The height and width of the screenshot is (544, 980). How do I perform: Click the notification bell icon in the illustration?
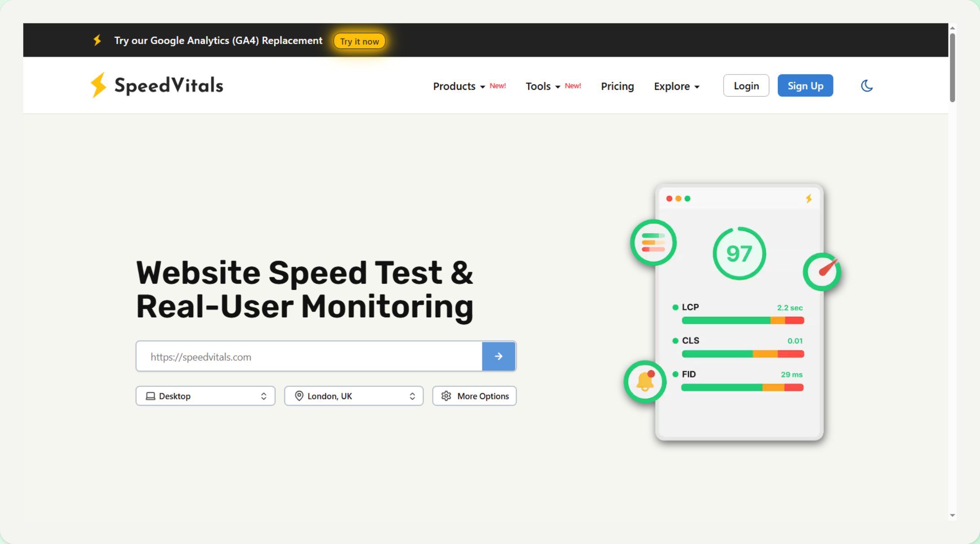click(x=645, y=382)
